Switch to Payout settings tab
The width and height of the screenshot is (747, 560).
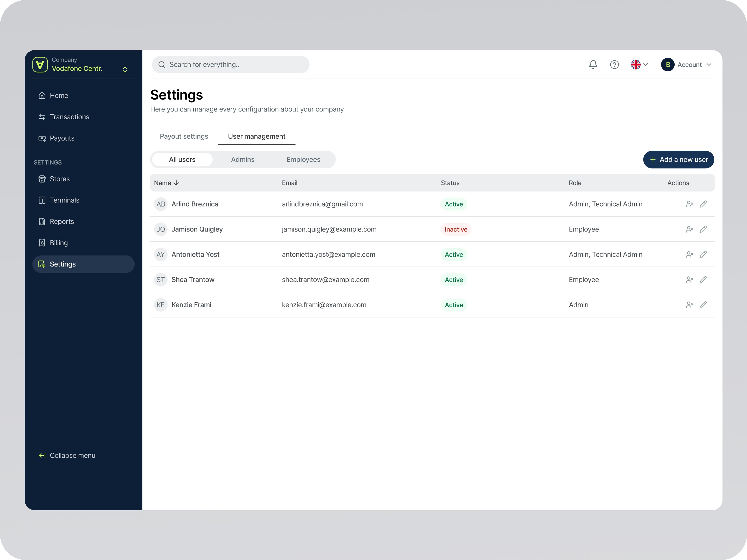coord(184,136)
